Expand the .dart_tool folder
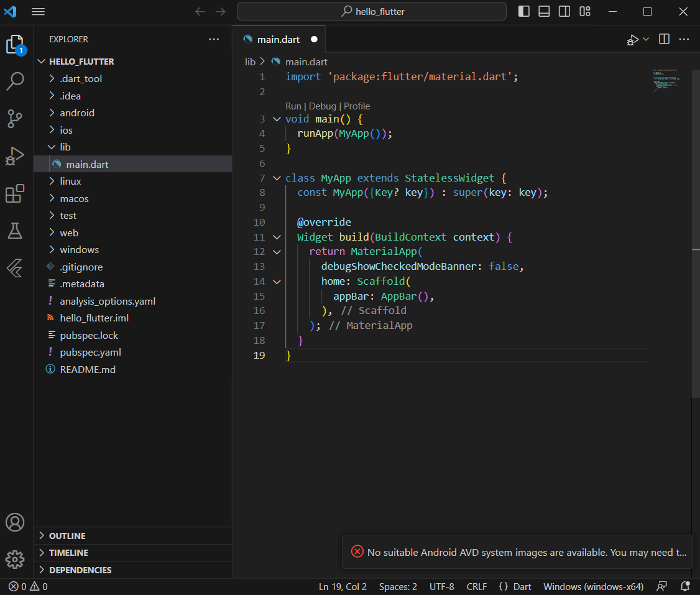The height and width of the screenshot is (595, 700). coord(132,78)
